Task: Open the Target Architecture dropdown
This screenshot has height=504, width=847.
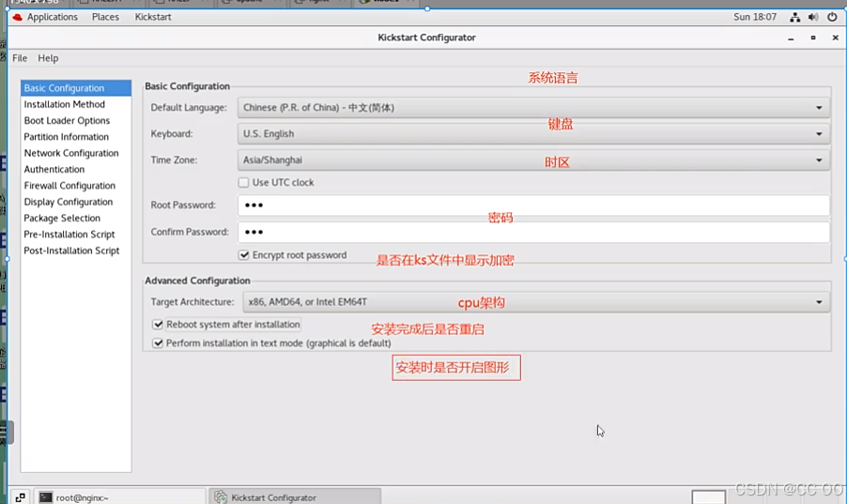Action: pos(536,302)
